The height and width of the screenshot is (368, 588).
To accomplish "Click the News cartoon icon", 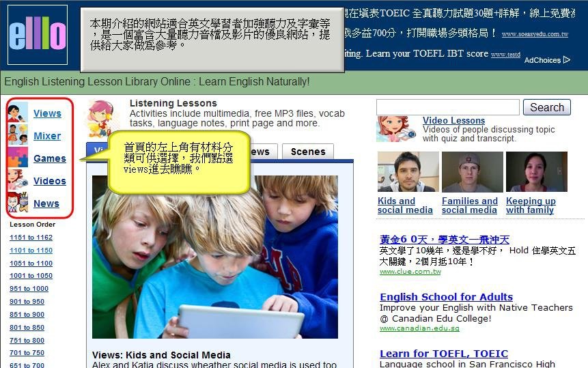I will click(18, 203).
